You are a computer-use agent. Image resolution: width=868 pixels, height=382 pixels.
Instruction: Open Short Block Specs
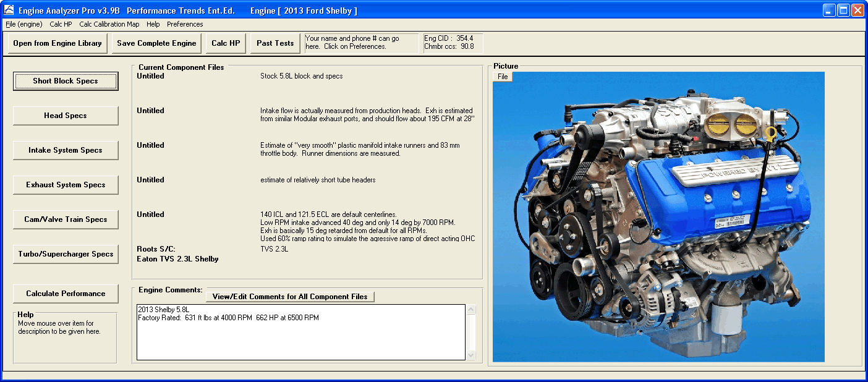click(66, 81)
